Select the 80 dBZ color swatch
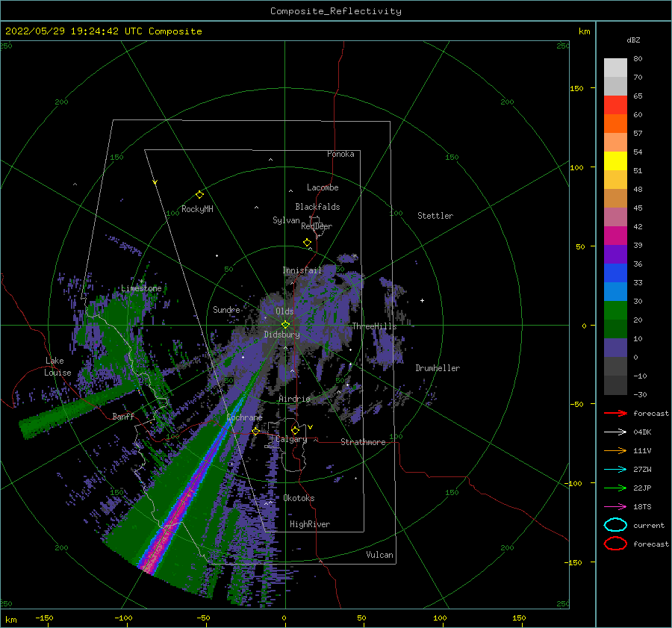The width and height of the screenshot is (672, 628). point(615,68)
